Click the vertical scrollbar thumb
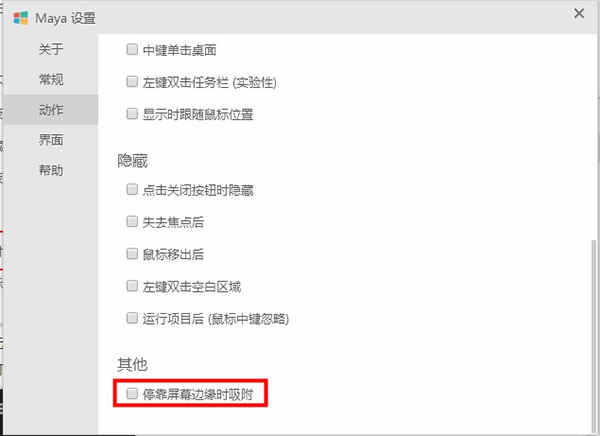Screen dimensions: 600x436 click(x=593, y=337)
